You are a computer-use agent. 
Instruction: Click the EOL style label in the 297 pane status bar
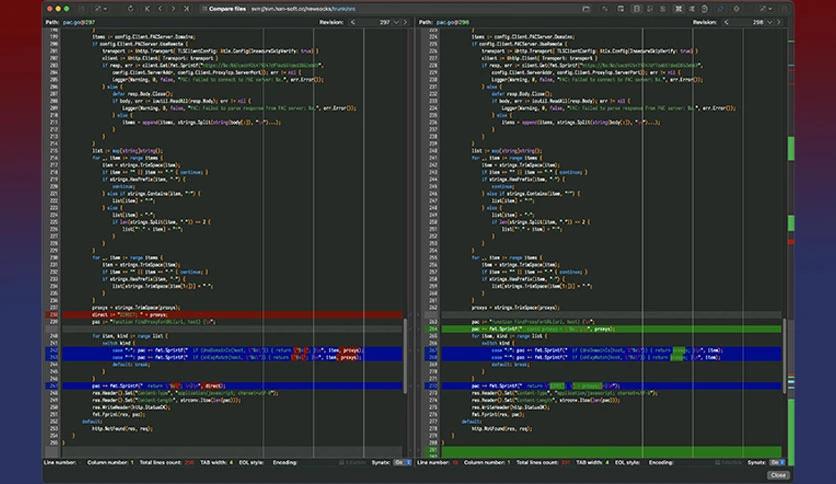tap(251, 462)
